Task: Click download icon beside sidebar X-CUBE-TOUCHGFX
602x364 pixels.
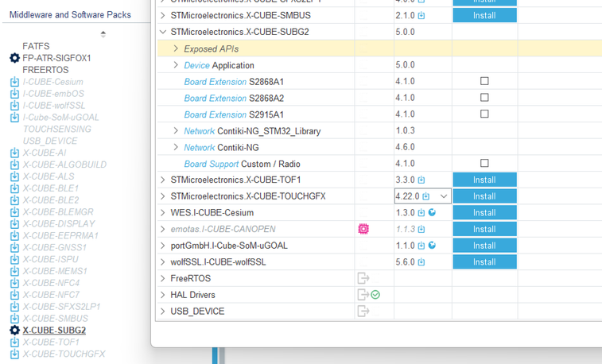Action: point(14,354)
